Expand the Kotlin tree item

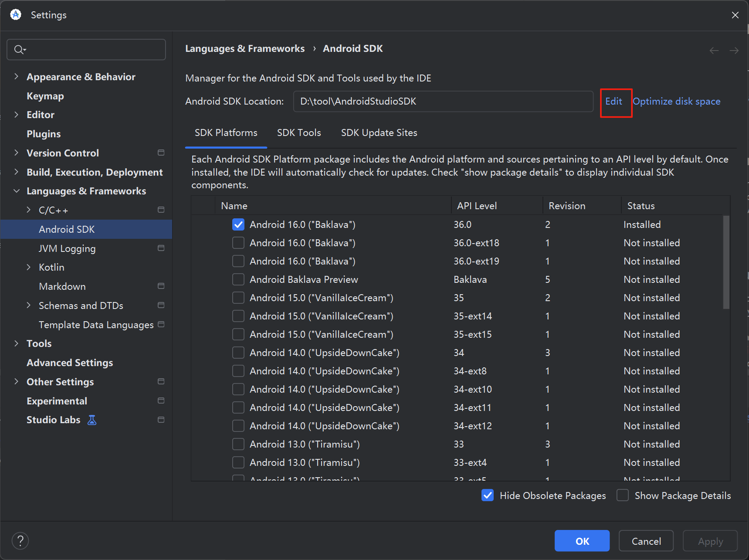click(29, 267)
